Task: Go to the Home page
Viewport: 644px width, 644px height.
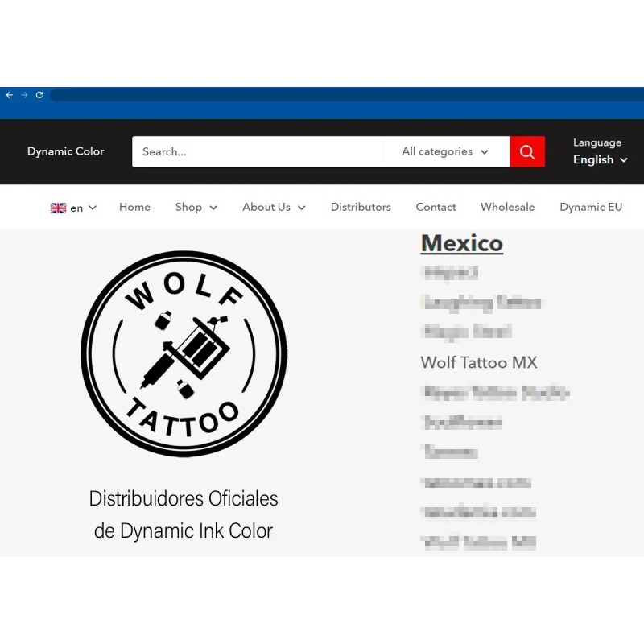Action: (134, 207)
